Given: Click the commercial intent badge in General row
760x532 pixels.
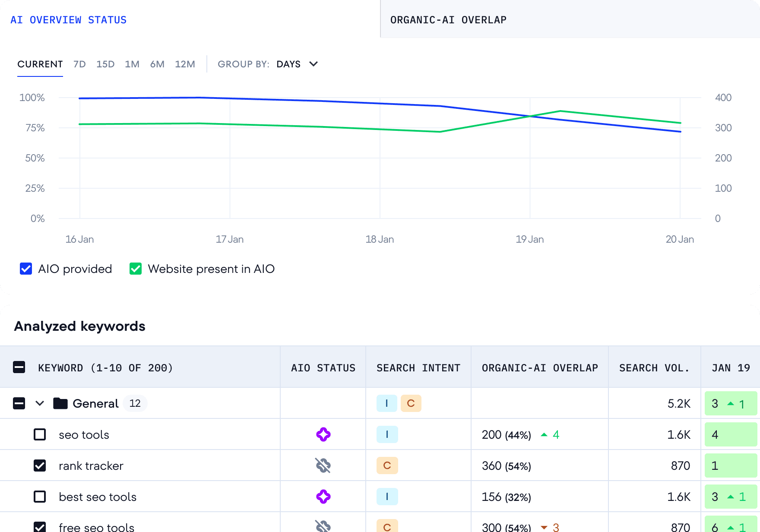Looking at the screenshot, I should pos(411,403).
